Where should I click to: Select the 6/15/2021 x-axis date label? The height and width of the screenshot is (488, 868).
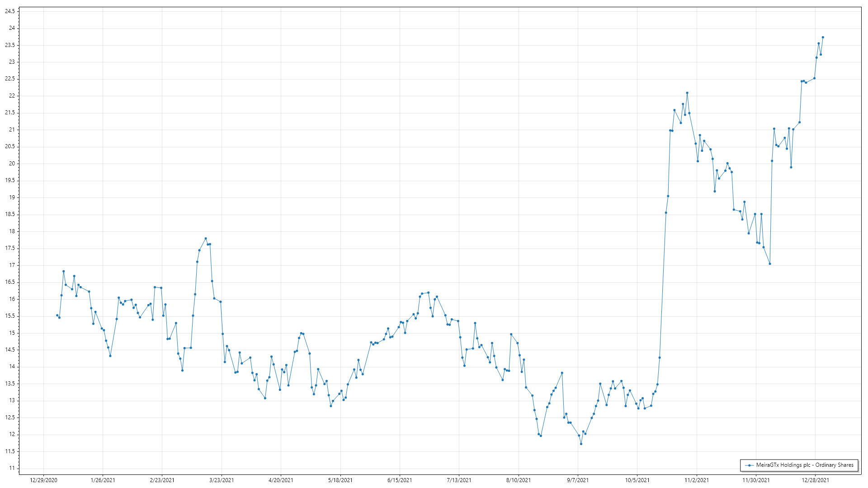pyautogui.click(x=400, y=480)
